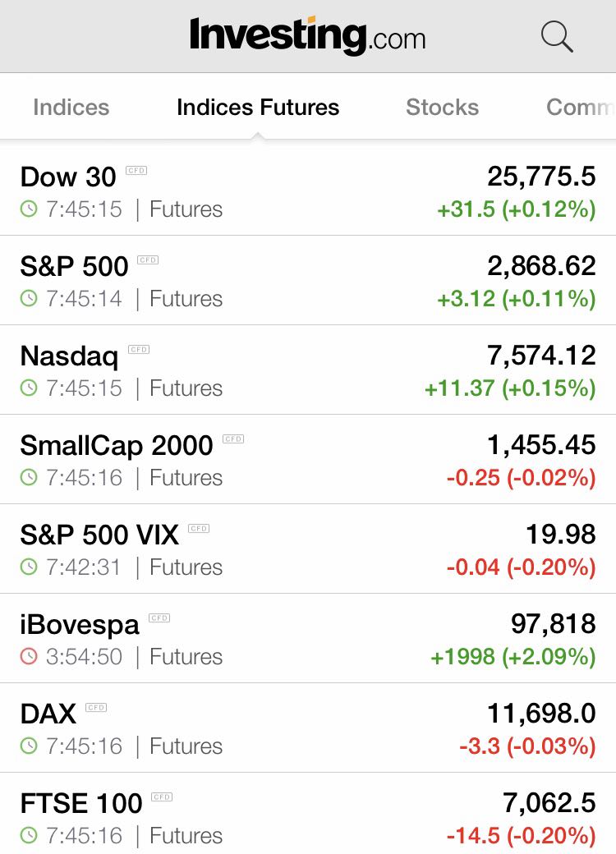Screen dimensions: 616x854
Task: Click the green clock icon beside Dow 30
Action: coord(29,209)
